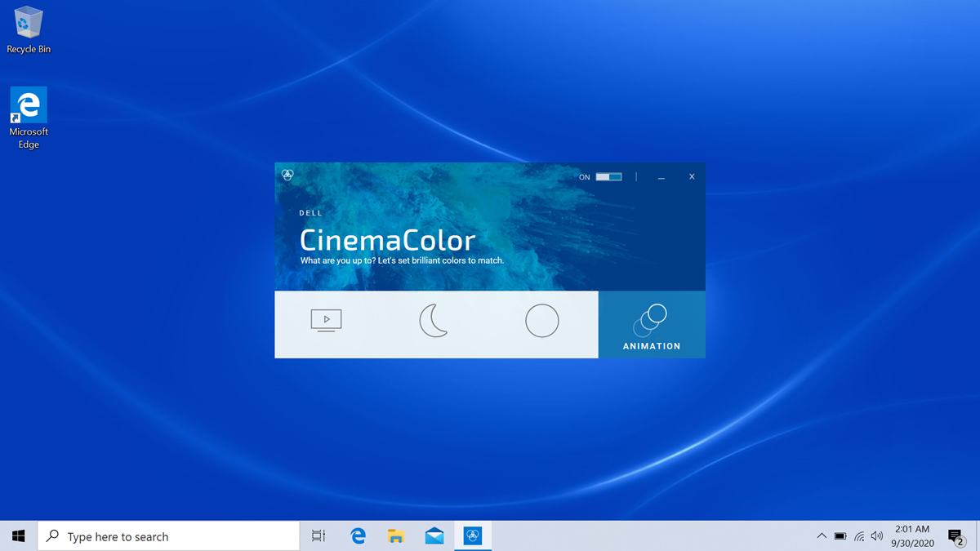Screen dimensions: 980x551
Task: Launch Edge from the taskbar
Action: pos(358,536)
